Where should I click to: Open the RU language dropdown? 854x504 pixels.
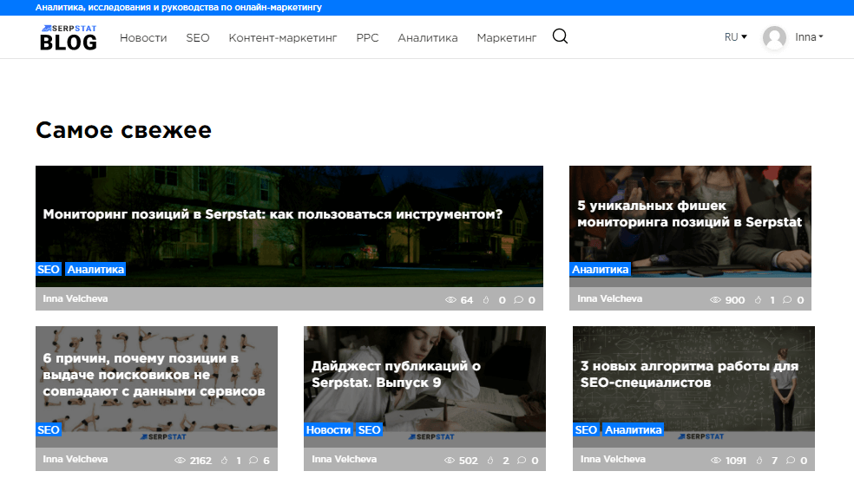tap(735, 37)
